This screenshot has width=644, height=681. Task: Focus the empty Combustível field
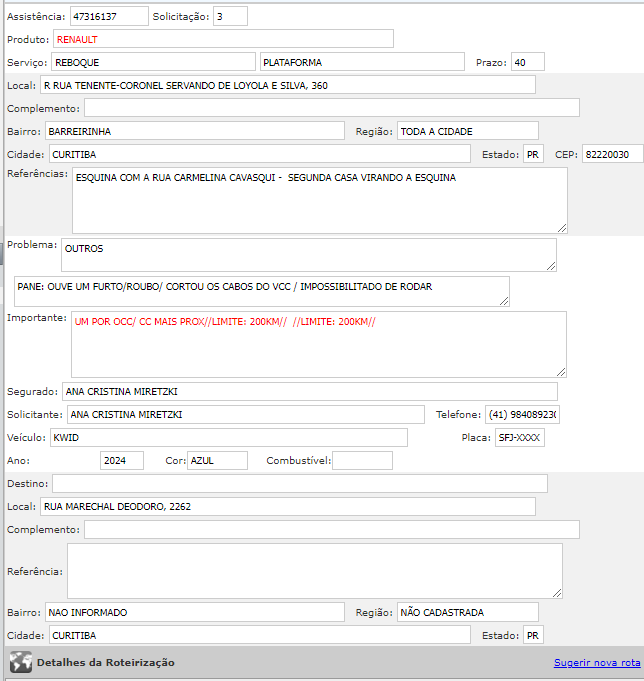(363, 460)
